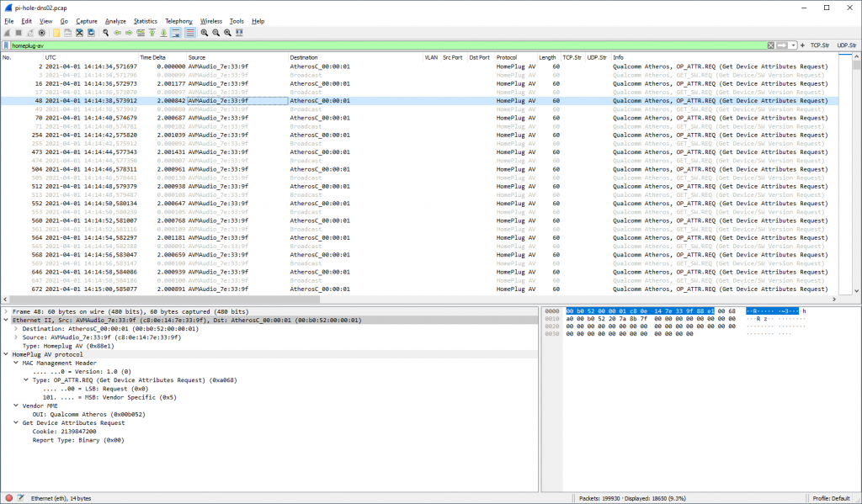Click hex bytes row 0010 in bytes pane

coord(651,319)
